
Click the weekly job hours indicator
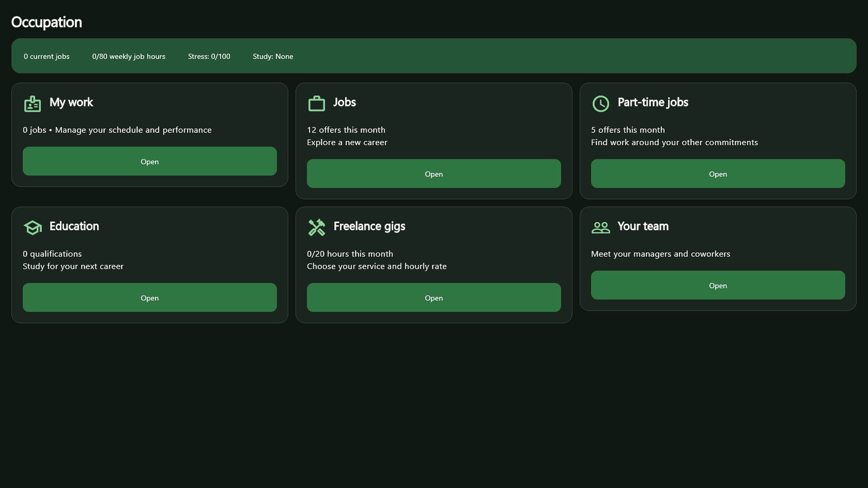(129, 56)
